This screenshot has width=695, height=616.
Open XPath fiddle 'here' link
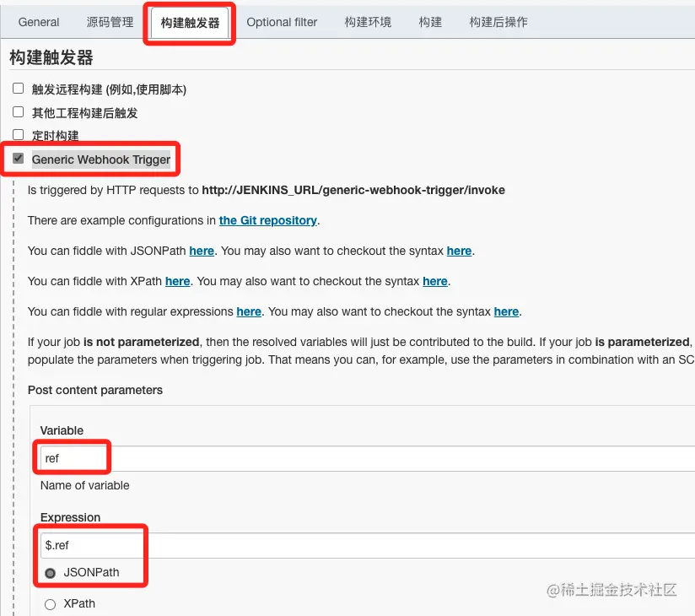point(178,281)
